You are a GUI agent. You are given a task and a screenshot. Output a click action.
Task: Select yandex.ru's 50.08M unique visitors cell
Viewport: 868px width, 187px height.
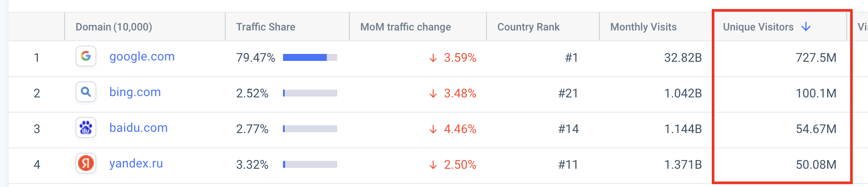coord(816,165)
